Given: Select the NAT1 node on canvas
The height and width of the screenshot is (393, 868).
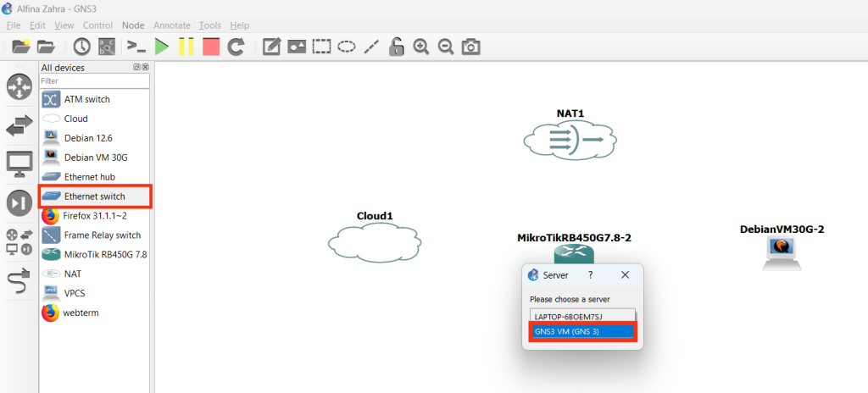Looking at the screenshot, I should pyautogui.click(x=570, y=138).
